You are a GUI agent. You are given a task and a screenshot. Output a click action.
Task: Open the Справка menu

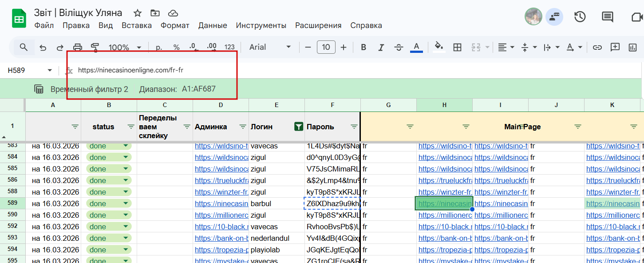pos(366,25)
